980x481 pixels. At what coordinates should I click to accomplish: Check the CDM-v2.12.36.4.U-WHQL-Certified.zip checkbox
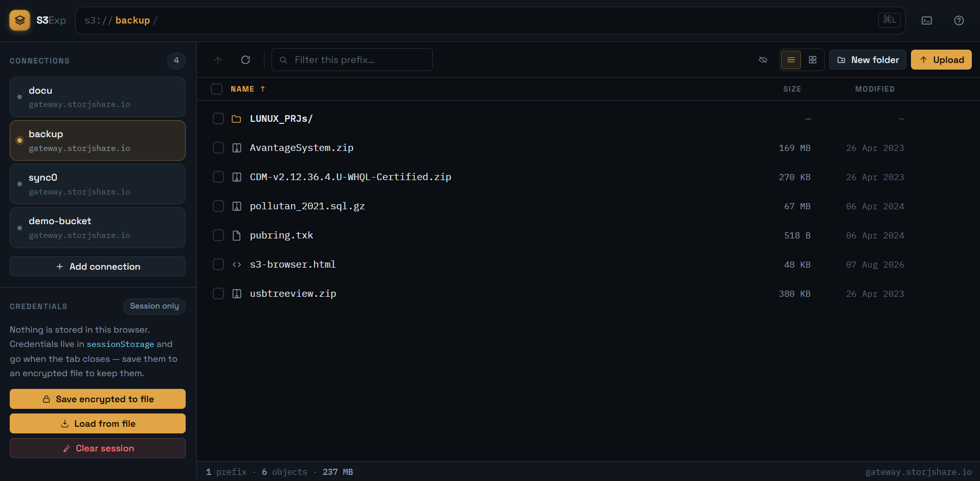point(218,177)
